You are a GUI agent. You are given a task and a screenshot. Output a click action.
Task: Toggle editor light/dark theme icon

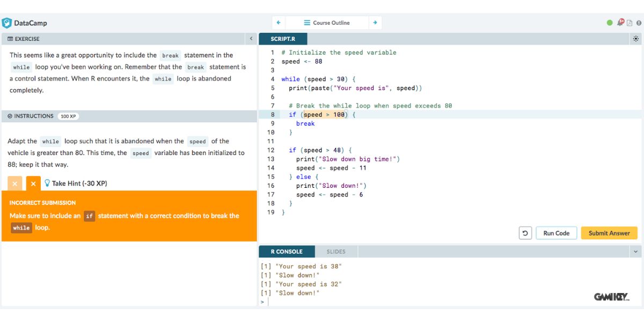(636, 39)
